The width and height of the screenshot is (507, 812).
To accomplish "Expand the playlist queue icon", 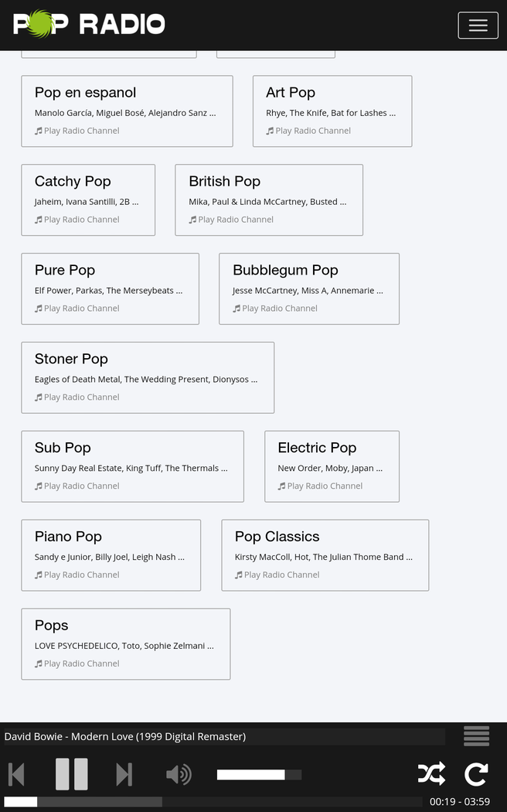I will [476, 736].
